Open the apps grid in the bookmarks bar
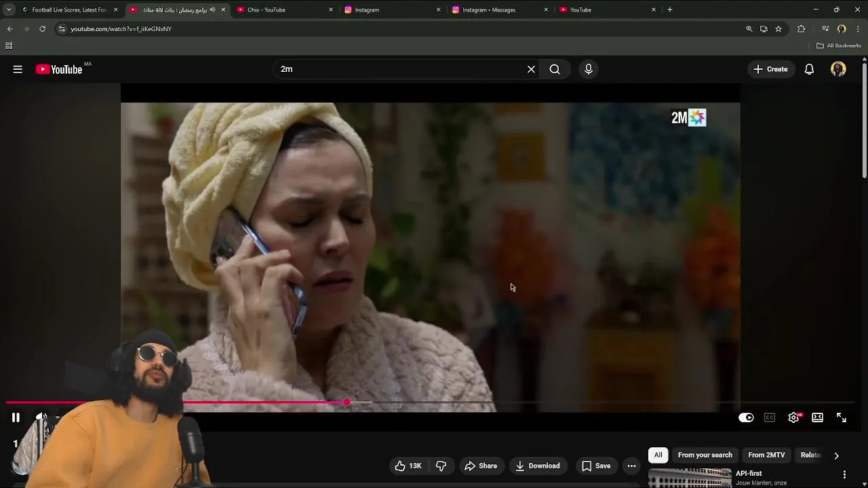The image size is (868, 488). coord(9,45)
